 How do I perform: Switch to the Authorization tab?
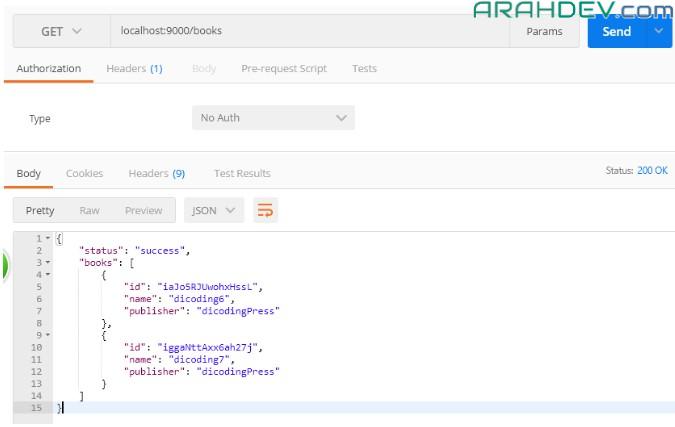coord(49,69)
